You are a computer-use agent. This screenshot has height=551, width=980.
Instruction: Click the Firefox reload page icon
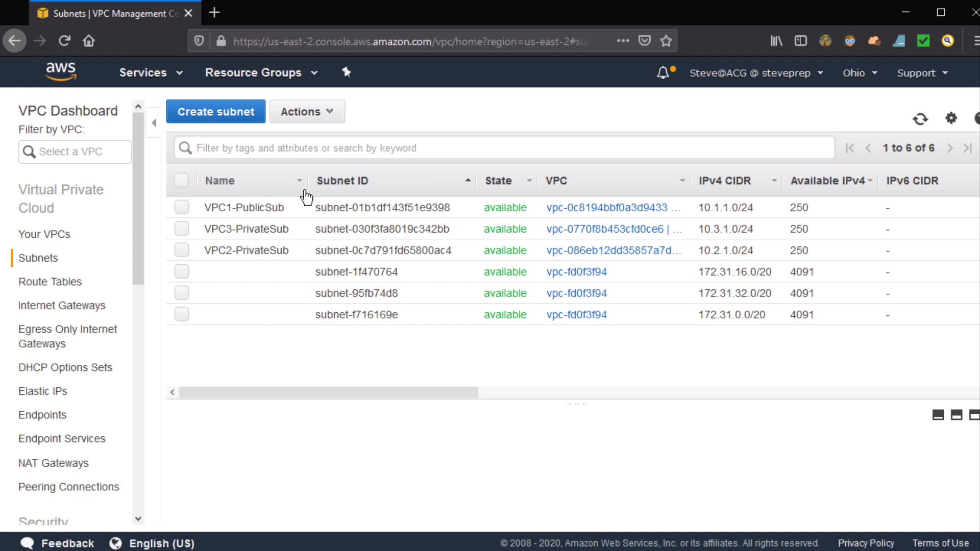coord(64,41)
